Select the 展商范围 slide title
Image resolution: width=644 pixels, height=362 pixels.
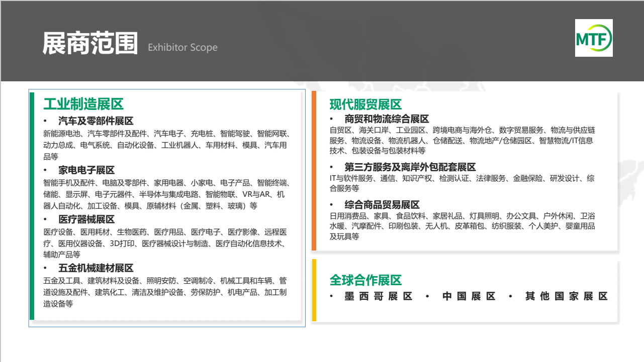(90, 44)
